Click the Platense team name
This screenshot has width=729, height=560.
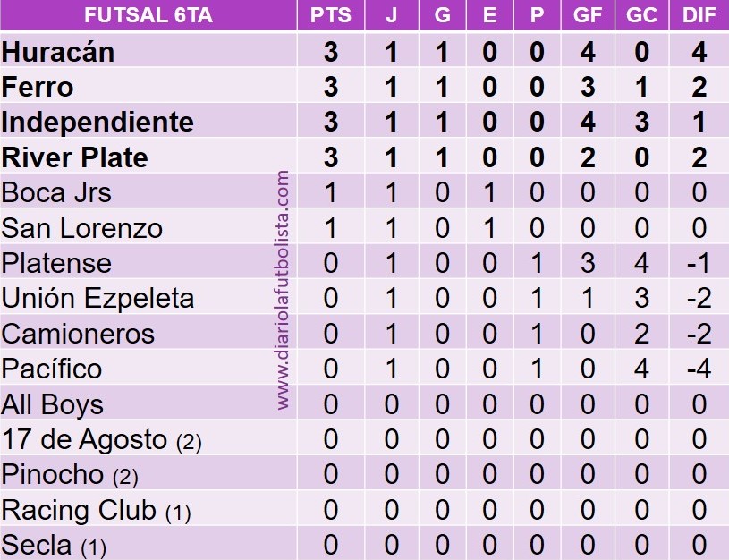pos(56,264)
